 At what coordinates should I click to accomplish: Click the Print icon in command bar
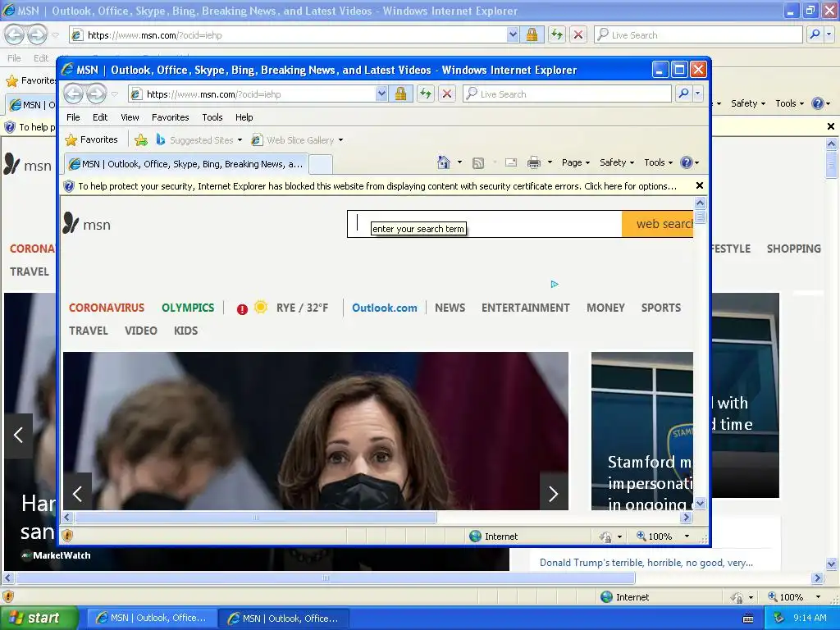tap(533, 162)
